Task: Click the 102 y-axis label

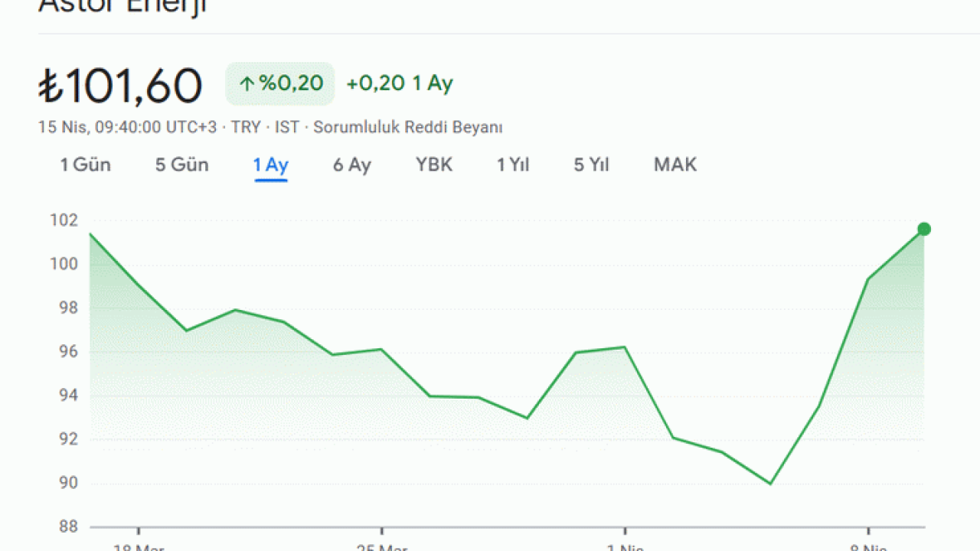Action: coord(64,220)
